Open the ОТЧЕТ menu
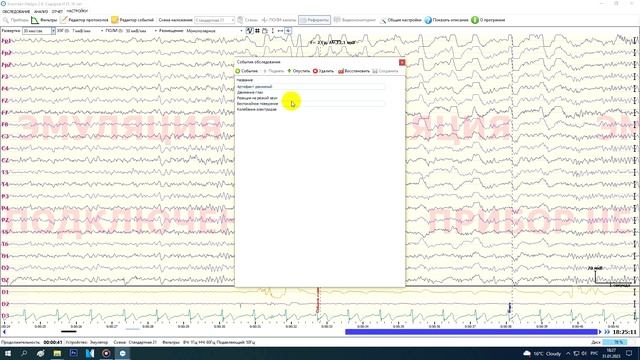The image size is (640, 360). pos(57,11)
